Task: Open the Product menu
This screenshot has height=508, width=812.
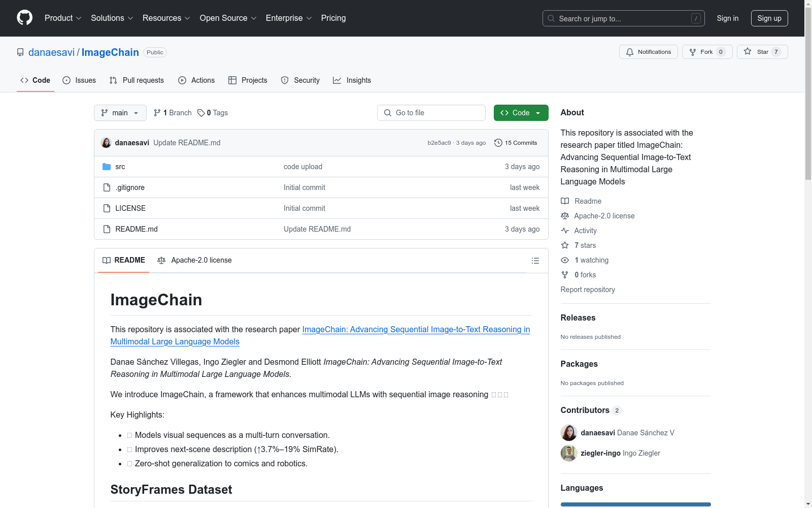Action: (x=63, y=18)
